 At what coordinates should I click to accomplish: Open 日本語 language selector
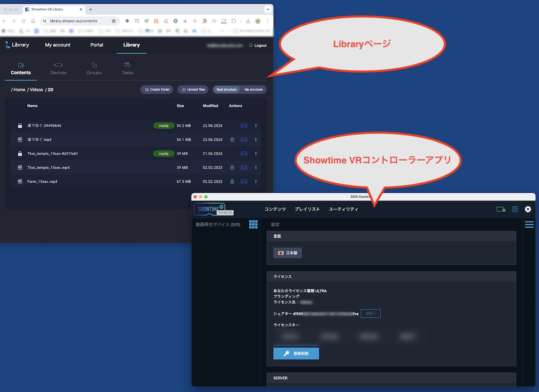point(288,253)
